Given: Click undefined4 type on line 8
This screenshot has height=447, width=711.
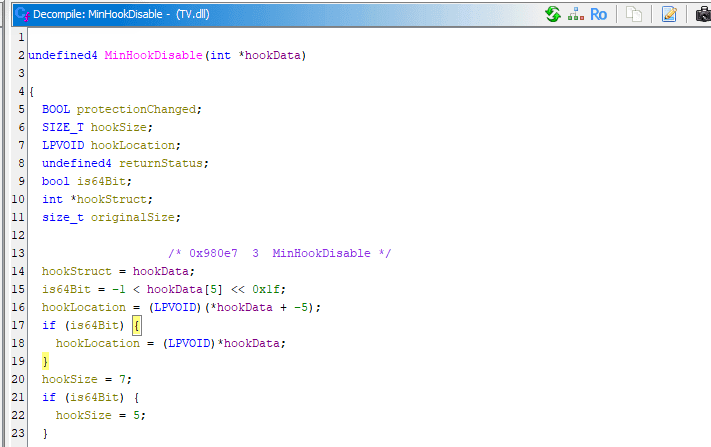Looking at the screenshot, I should [x=77, y=163].
